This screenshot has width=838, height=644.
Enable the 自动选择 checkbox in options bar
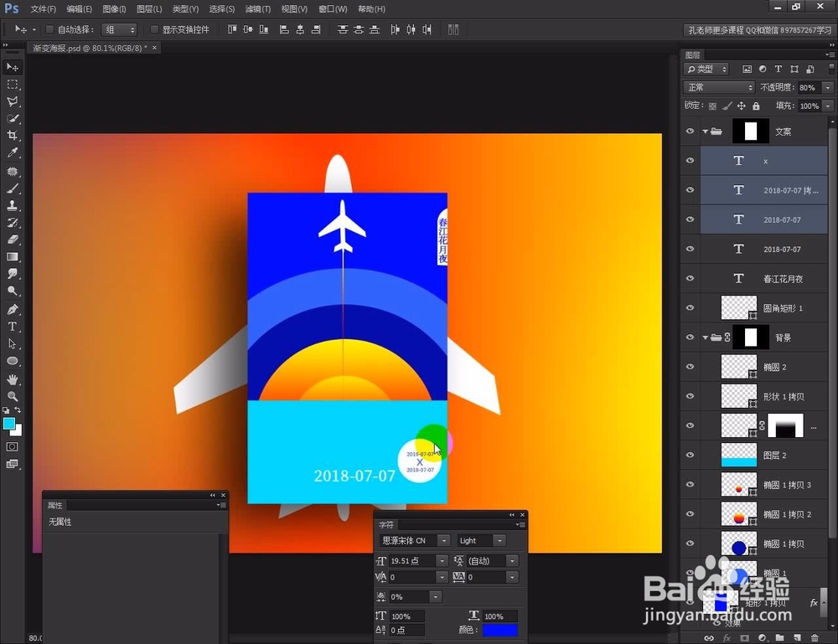[x=49, y=29]
